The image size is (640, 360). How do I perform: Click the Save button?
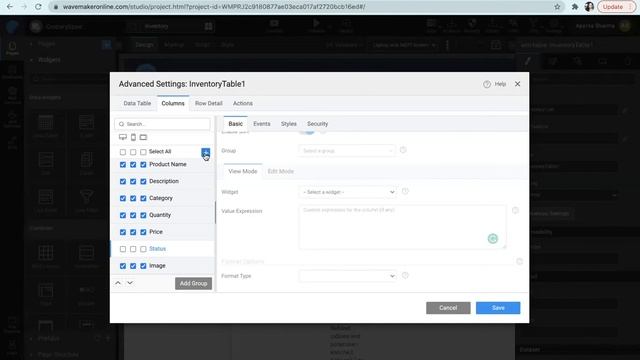(x=498, y=308)
